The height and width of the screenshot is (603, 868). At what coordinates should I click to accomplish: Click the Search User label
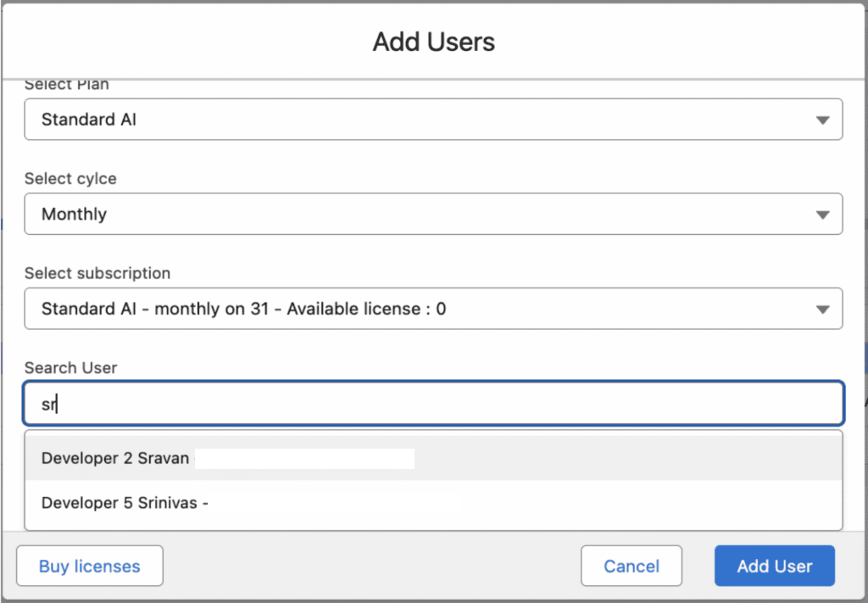pos(71,368)
